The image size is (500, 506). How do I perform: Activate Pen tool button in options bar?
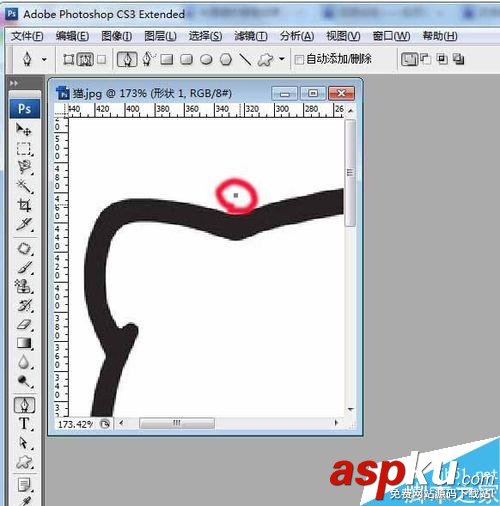coord(127,60)
